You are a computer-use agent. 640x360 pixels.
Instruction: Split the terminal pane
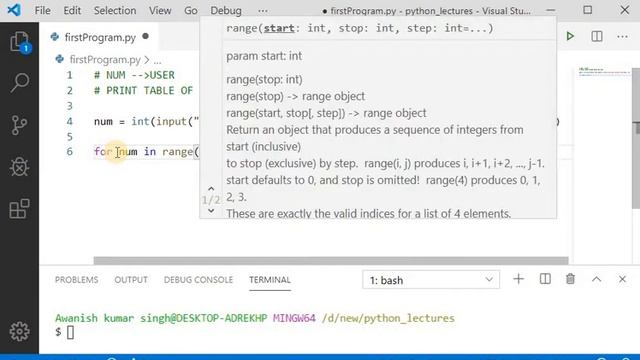545,279
